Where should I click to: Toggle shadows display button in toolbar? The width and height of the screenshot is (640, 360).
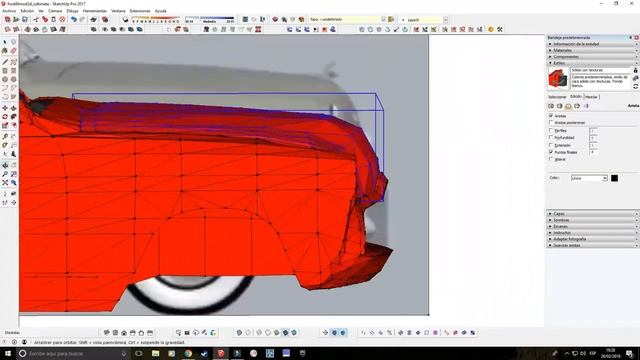125,19
